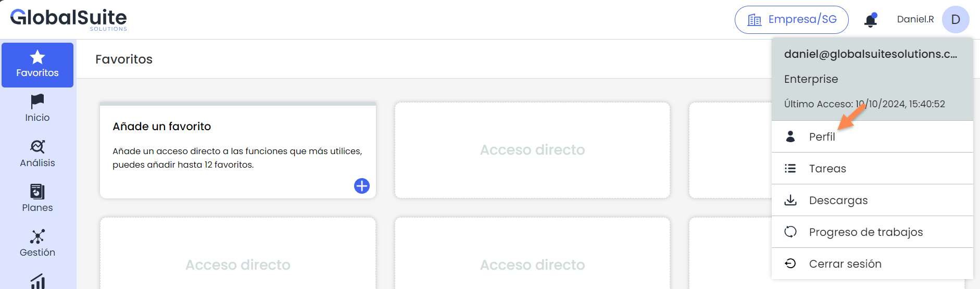
Task: Click the notifications bell icon
Action: [870, 20]
